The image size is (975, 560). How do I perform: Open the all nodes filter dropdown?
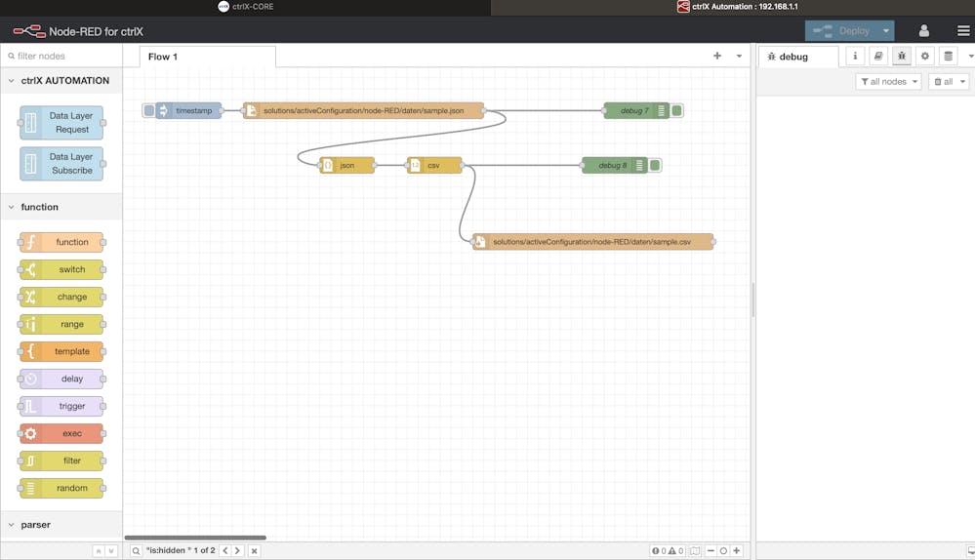888,81
